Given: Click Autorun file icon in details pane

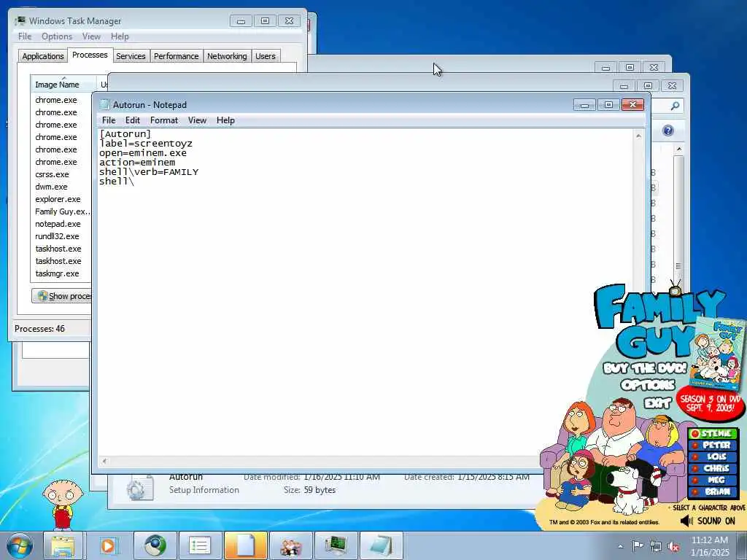Looking at the screenshot, I should (x=141, y=489).
